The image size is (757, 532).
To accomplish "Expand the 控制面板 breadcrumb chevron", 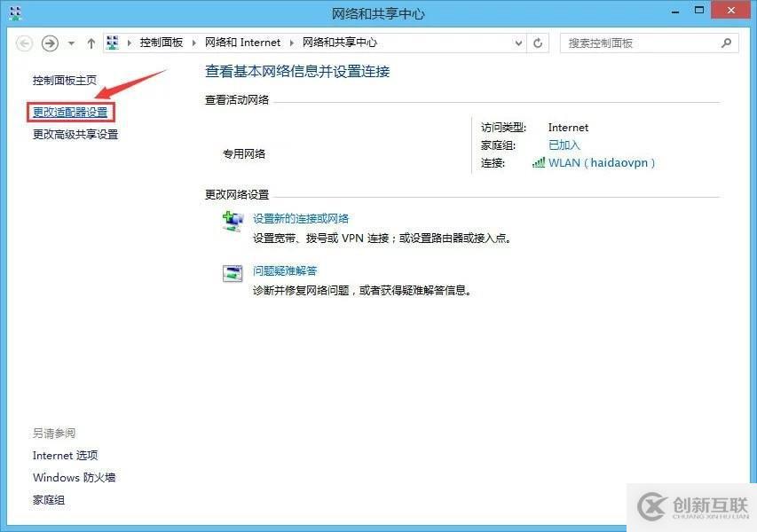I will 192,43.
